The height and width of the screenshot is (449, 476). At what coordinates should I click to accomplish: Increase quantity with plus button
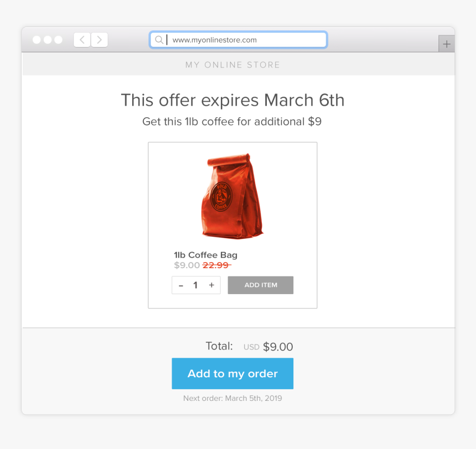click(211, 285)
